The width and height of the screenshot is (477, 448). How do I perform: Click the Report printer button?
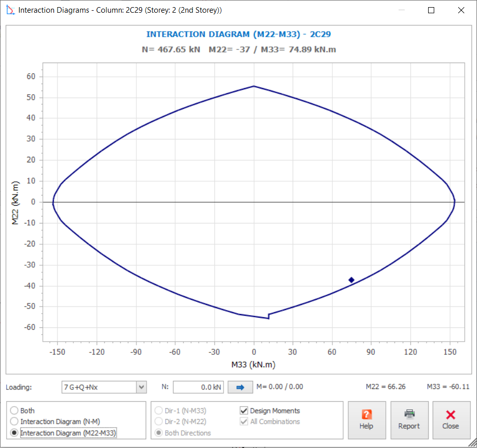[409, 419]
